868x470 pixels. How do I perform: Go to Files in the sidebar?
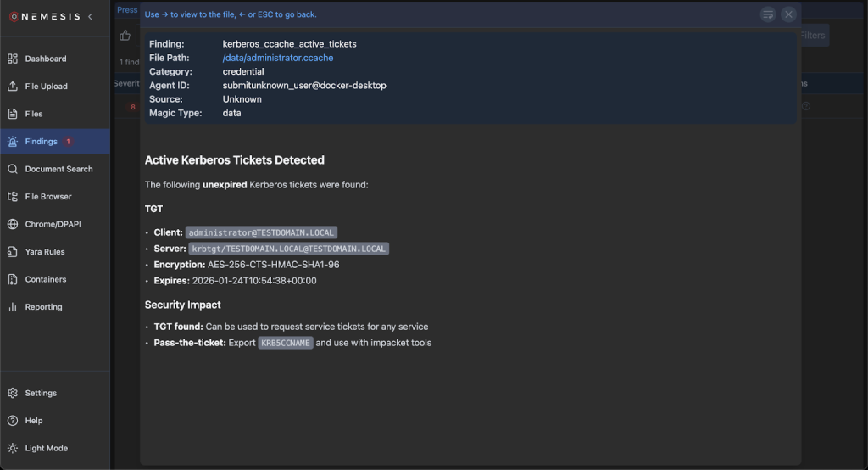(x=33, y=114)
